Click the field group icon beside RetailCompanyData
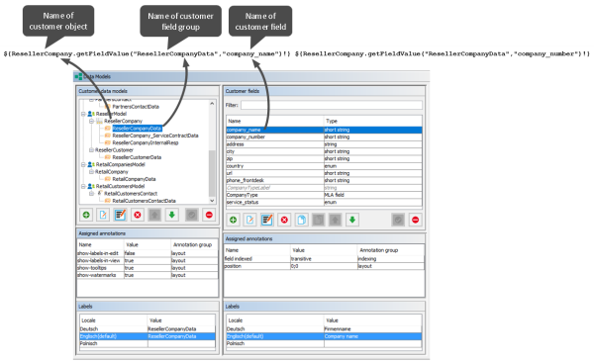 pos(108,179)
